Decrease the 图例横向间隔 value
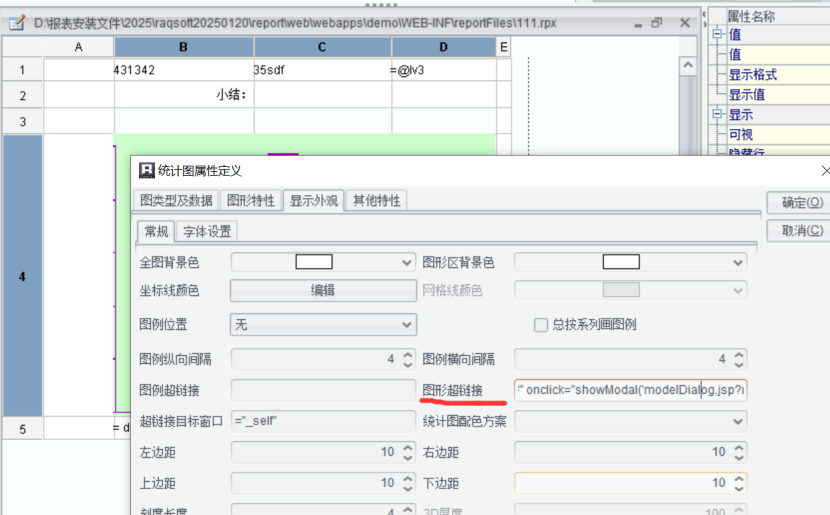830x515 pixels. click(739, 365)
